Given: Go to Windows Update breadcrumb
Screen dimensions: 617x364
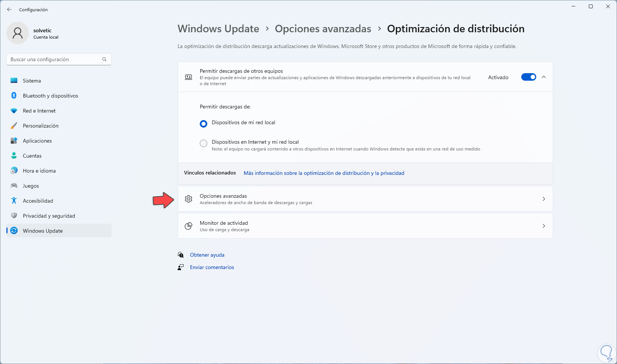Looking at the screenshot, I should click(x=218, y=29).
